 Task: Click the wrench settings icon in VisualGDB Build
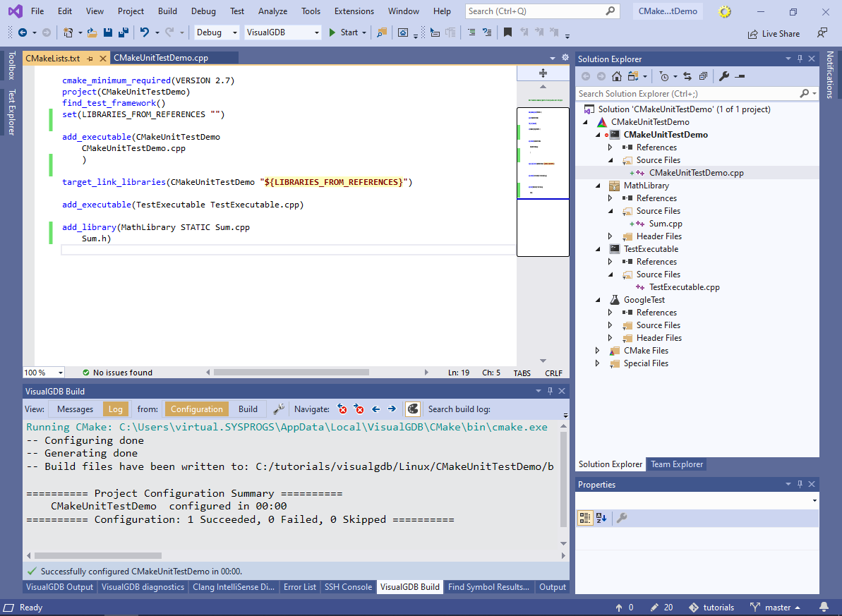click(279, 409)
